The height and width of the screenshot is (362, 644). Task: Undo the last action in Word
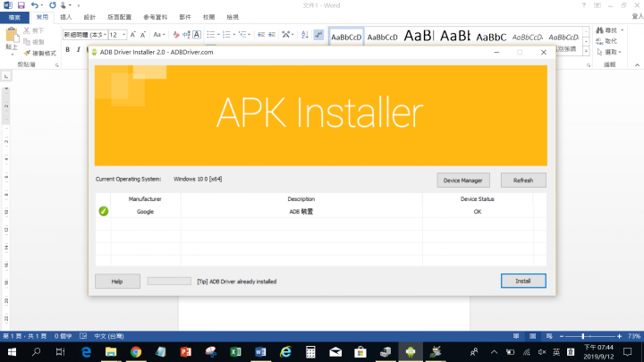tap(35, 5)
